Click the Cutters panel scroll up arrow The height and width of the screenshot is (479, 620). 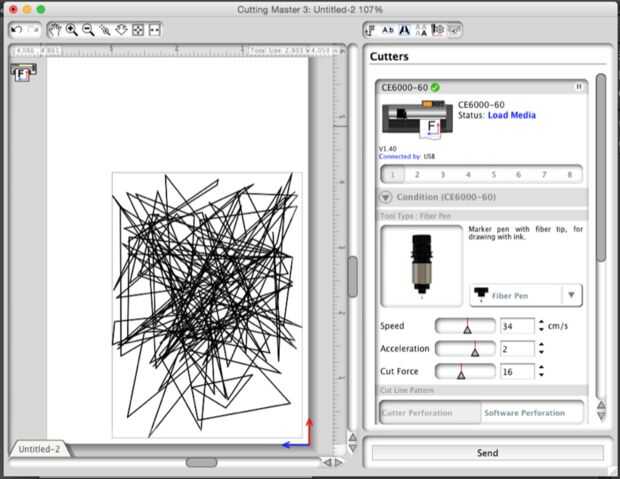(601, 404)
